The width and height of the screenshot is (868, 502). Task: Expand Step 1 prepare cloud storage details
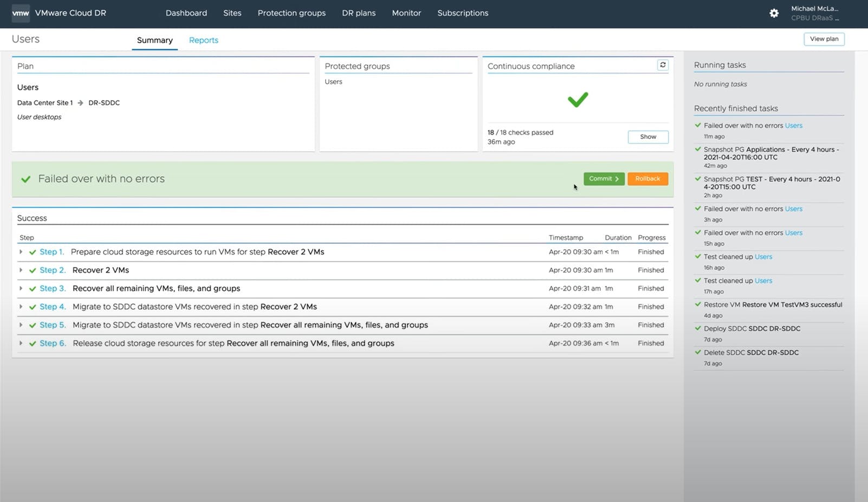point(21,252)
